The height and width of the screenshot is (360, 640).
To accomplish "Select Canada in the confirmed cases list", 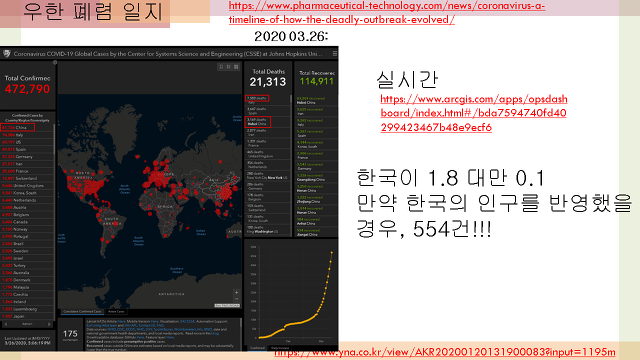I will pyautogui.click(x=27, y=222).
